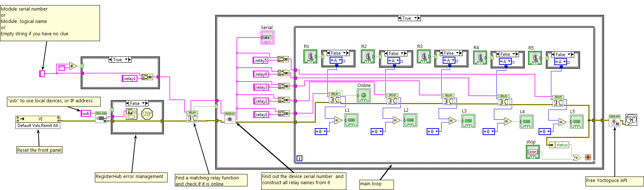Toggle the R5 switch terminal
This screenshot has width=644, height=190.
[535, 58]
